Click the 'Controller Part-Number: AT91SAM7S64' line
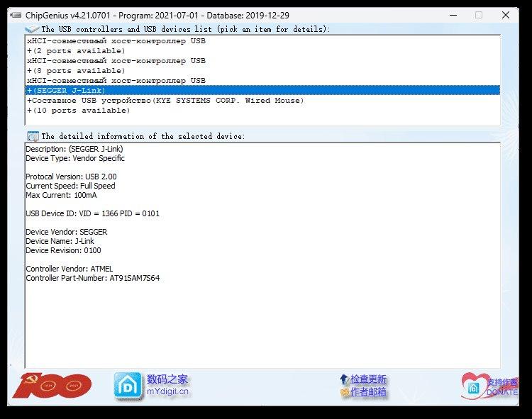This screenshot has width=532, height=419. click(93, 278)
